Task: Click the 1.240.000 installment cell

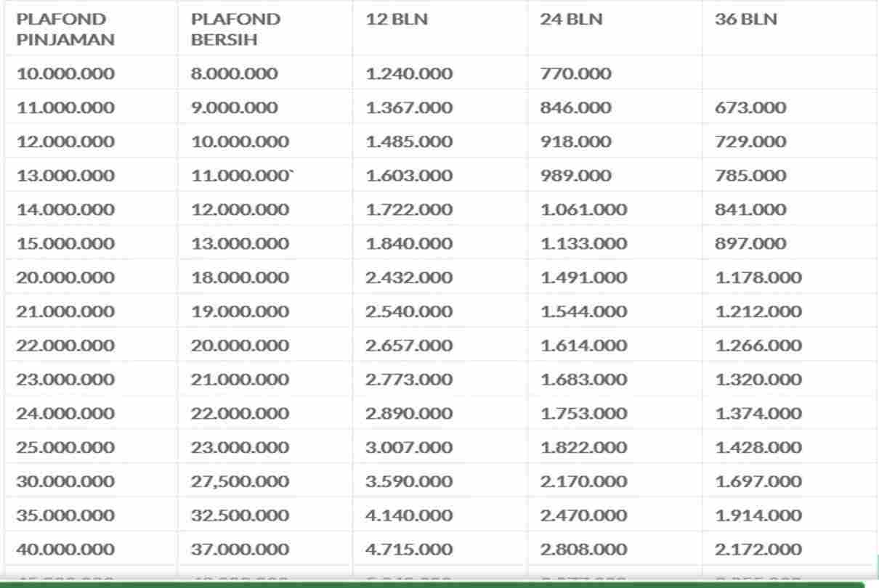Action: 409,73
